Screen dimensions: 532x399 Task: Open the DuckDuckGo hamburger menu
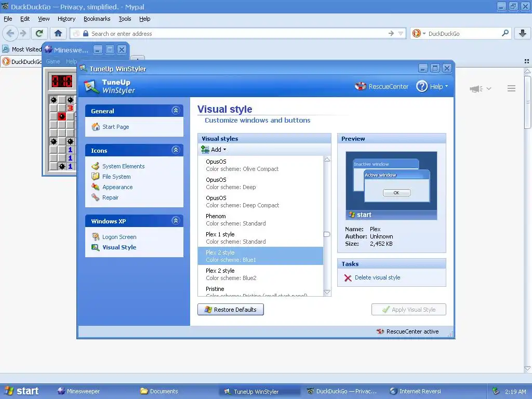(x=511, y=88)
